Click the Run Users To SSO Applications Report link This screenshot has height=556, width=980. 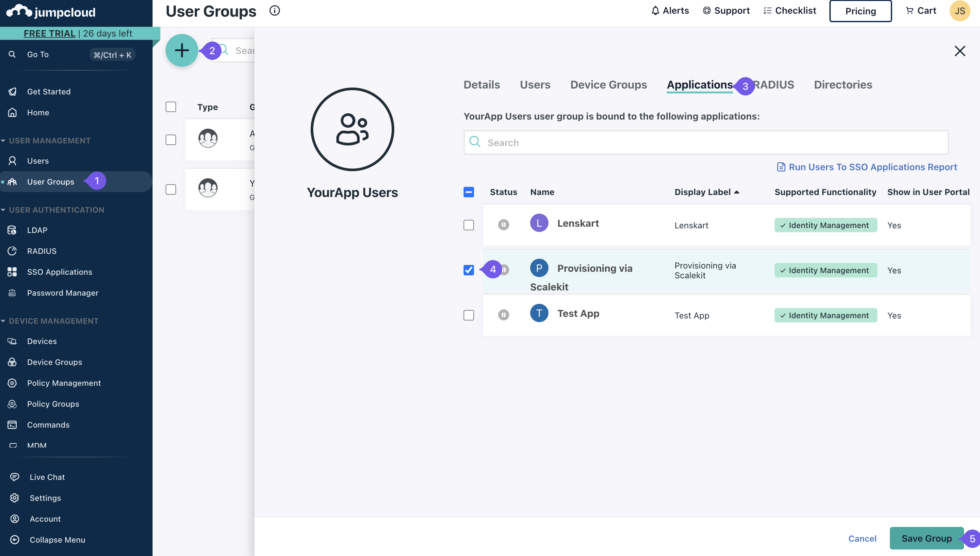click(867, 167)
